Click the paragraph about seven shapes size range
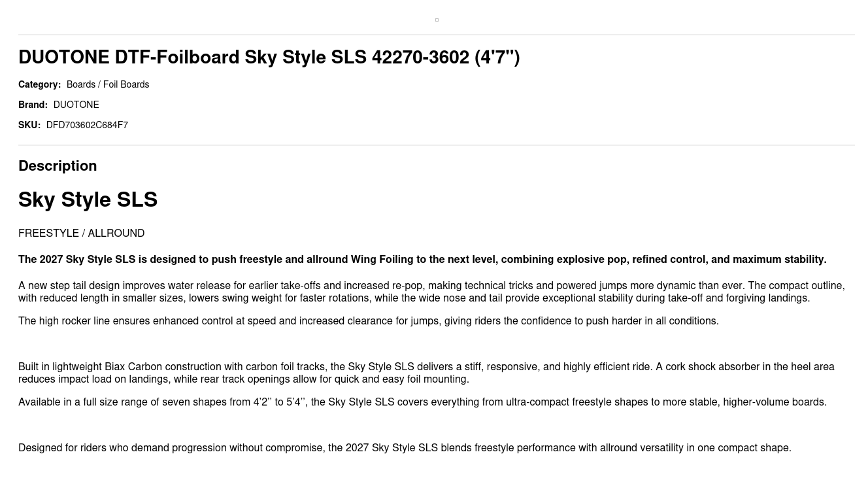The width and height of the screenshot is (868, 484). [422, 402]
